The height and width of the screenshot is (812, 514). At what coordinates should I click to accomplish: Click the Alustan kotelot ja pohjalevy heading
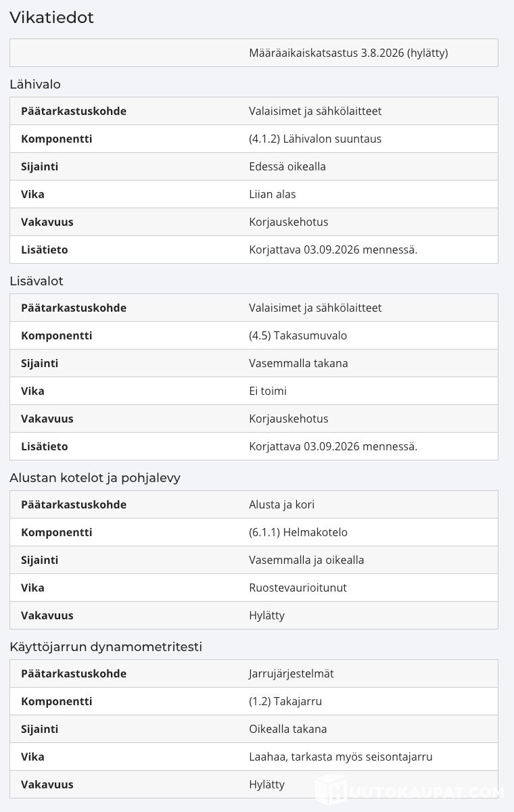[95, 478]
